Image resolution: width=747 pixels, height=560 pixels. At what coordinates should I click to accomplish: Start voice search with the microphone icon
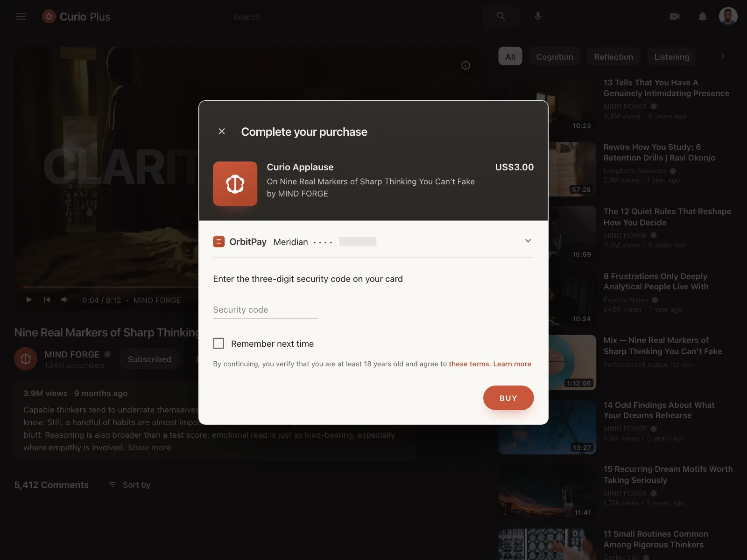tap(538, 17)
